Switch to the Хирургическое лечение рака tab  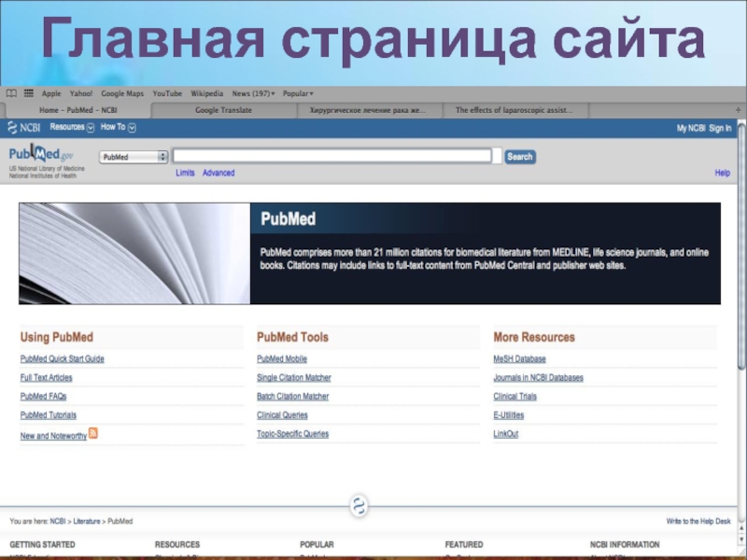pyautogui.click(x=368, y=110)
